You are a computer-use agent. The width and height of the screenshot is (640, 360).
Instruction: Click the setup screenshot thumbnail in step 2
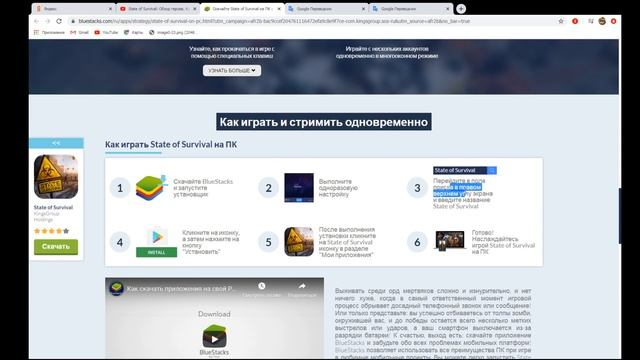tap(299, 188)
